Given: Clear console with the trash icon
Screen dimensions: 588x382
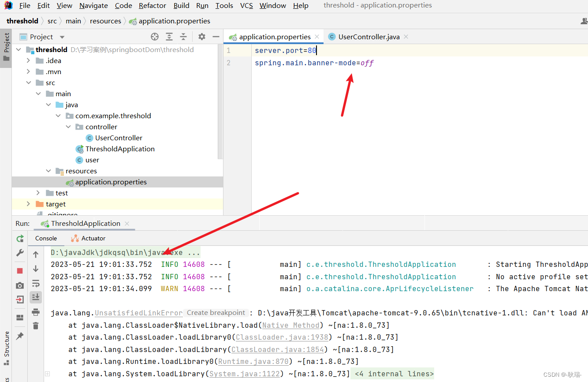Looking at the screenshot, I should click(x=36, y=326).
